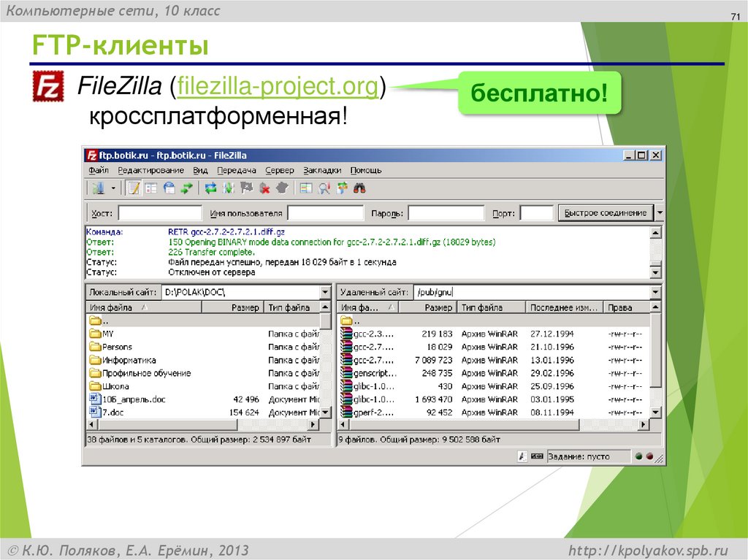Select the MY folder icon

coord(95,334)
